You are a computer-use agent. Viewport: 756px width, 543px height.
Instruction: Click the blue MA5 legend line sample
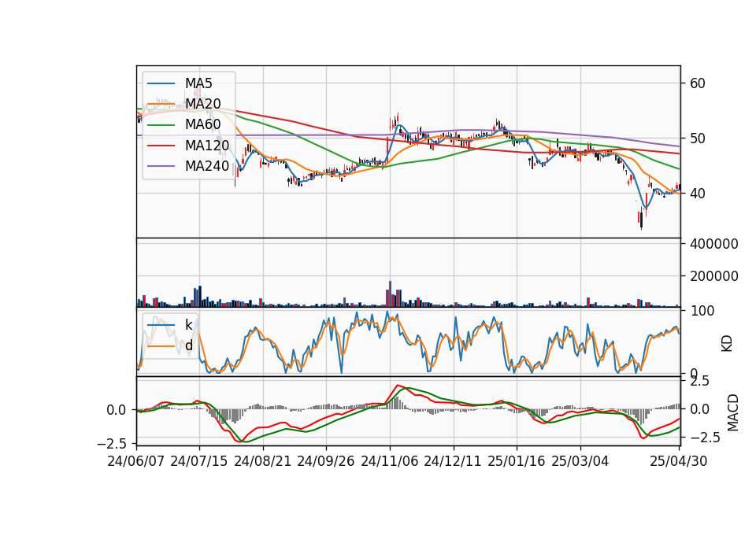(161, 83)
